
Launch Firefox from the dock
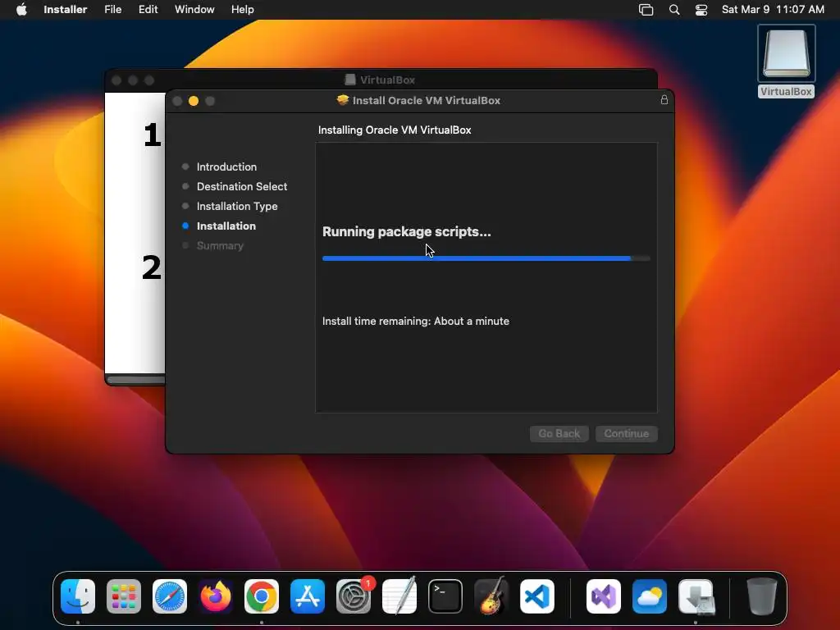216,596
